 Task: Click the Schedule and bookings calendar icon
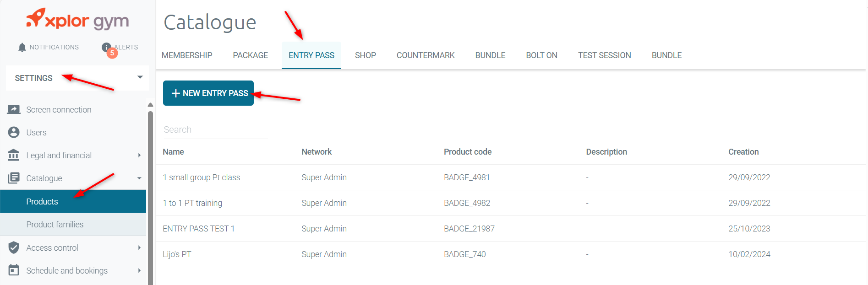14,271
